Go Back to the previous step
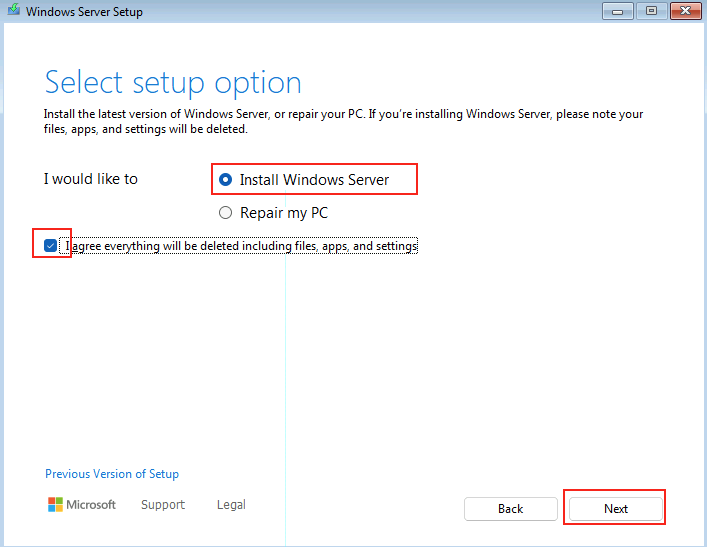This screenshot has height=547, width=707. (x=510, y=509)
